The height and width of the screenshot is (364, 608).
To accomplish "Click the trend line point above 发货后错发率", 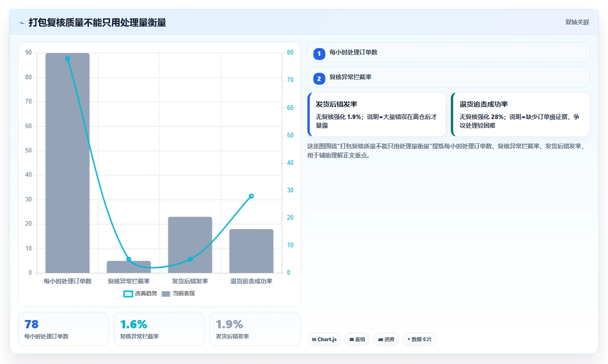I will point(190,259).
